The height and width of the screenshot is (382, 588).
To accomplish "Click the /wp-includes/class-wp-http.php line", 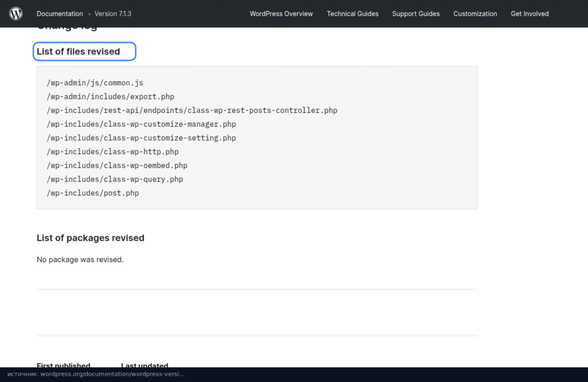I will point(113,151).
